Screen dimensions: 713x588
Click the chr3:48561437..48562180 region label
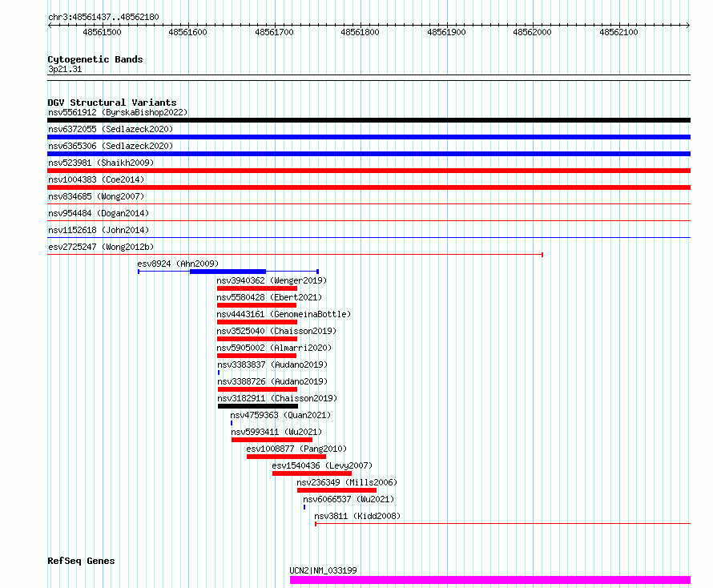pyautogui.click(x=103, y=17)
